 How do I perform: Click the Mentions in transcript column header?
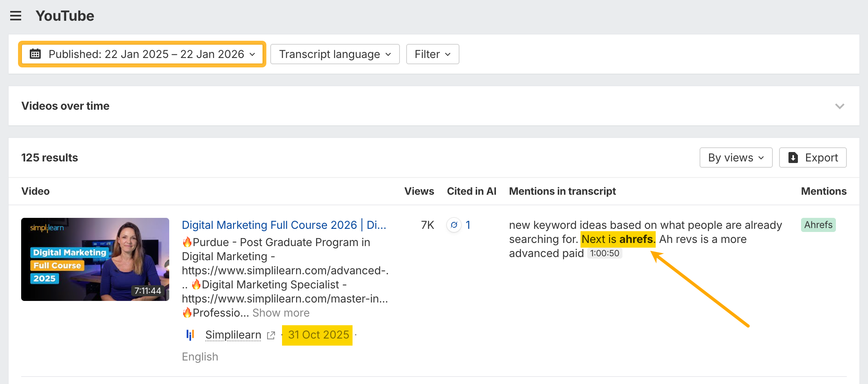pos(562,191)
